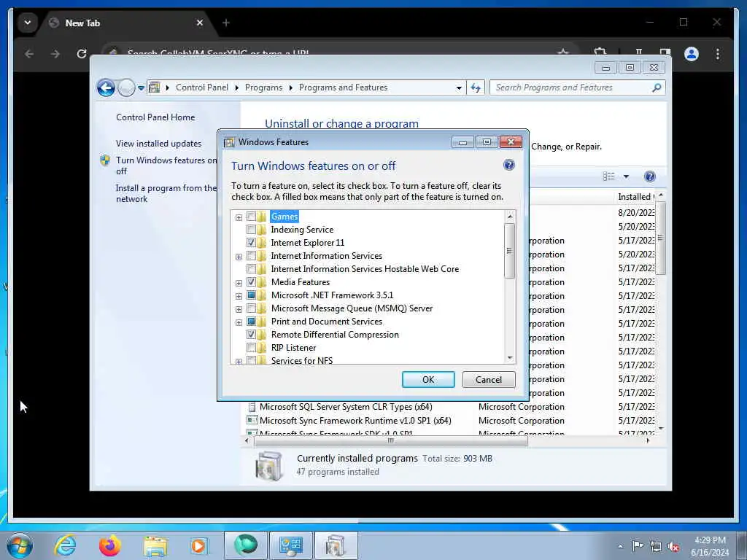The image size is (747, 560).
Task: Click Turn Windows features on or off link
Action: [x=166, y=166]
